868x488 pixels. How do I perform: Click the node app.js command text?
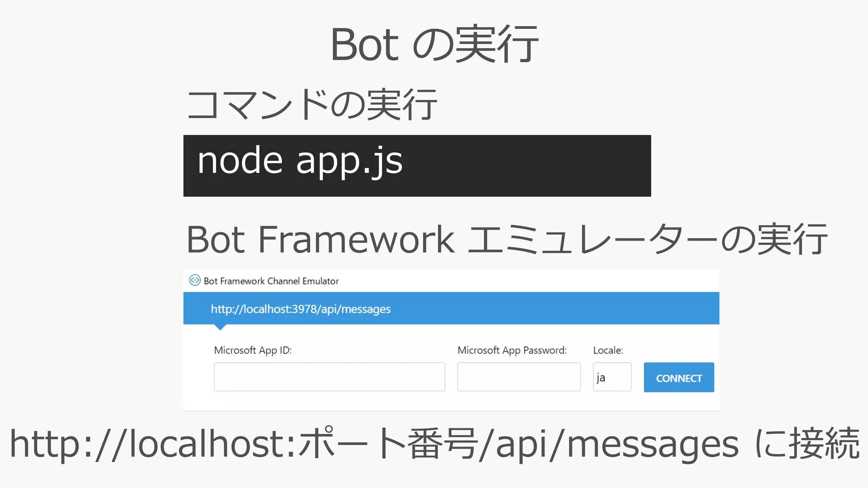pyautogui.click(x=300, y=162)
